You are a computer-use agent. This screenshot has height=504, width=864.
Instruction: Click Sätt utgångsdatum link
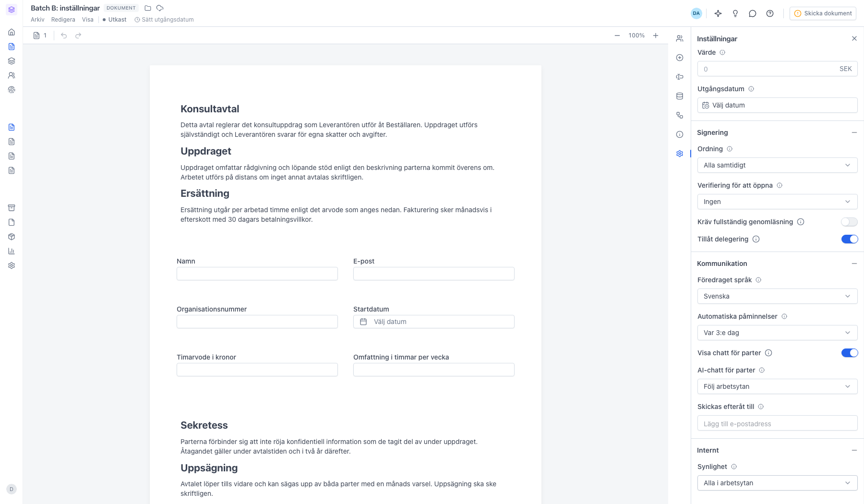[164, 20]
